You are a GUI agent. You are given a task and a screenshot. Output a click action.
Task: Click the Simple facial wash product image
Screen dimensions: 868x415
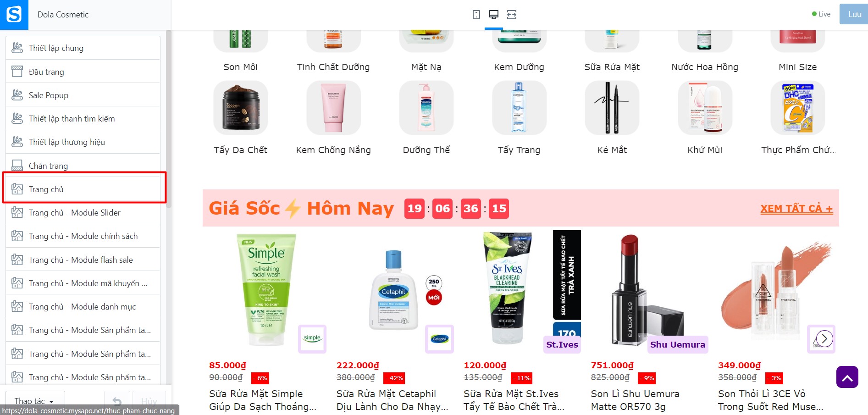click(266, 290)
